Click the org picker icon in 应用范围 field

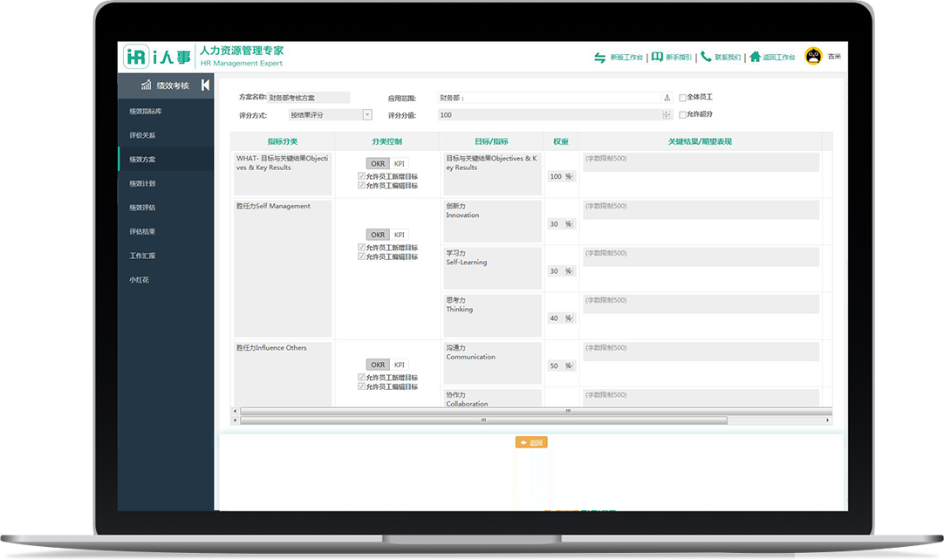[x=667, y=99]
